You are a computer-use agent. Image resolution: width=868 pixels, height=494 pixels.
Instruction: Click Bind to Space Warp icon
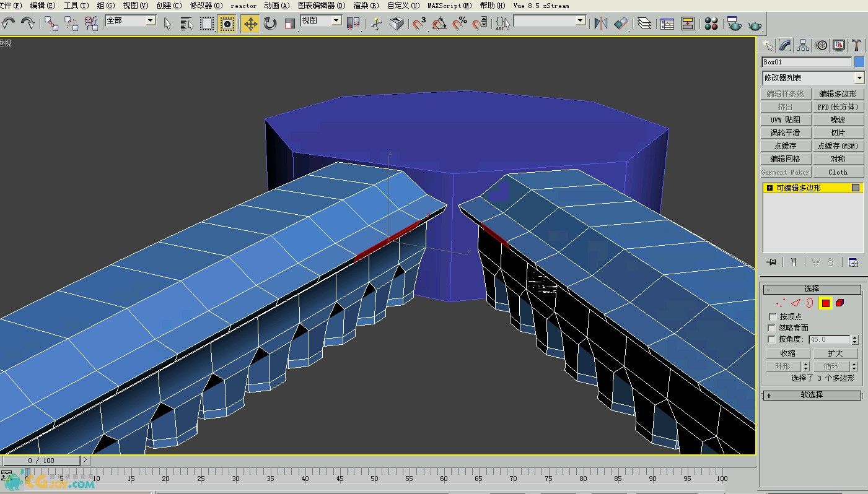[91, 24]
